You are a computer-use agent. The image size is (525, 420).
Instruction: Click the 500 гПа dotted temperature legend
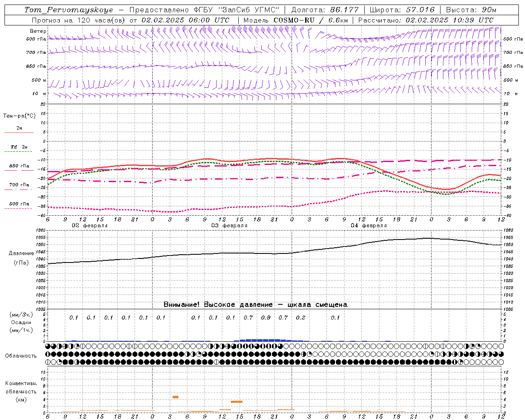pyautogui.click(x=19, y=206)
